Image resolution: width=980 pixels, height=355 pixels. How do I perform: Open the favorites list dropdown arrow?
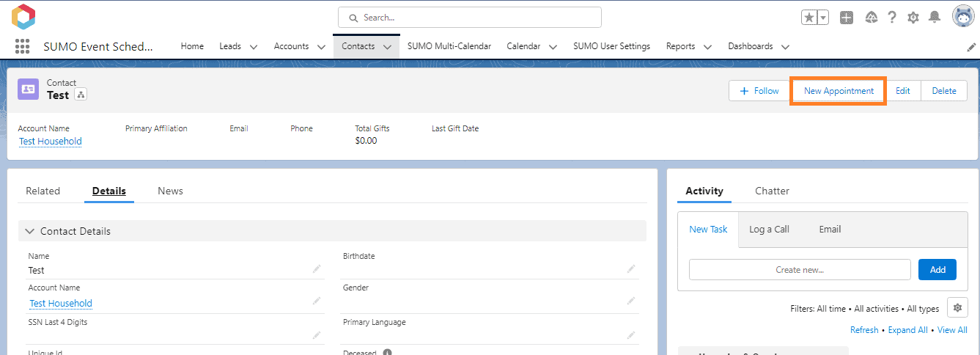pos(823,18)
